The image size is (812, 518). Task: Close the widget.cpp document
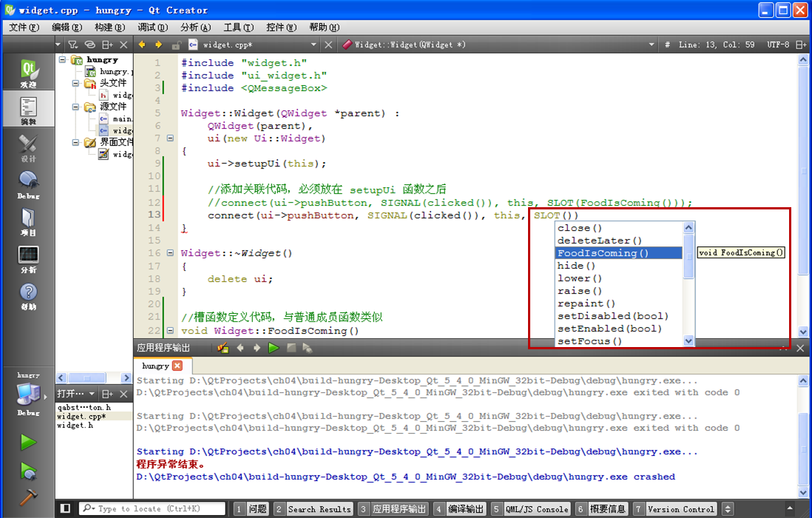click(328, 45)
